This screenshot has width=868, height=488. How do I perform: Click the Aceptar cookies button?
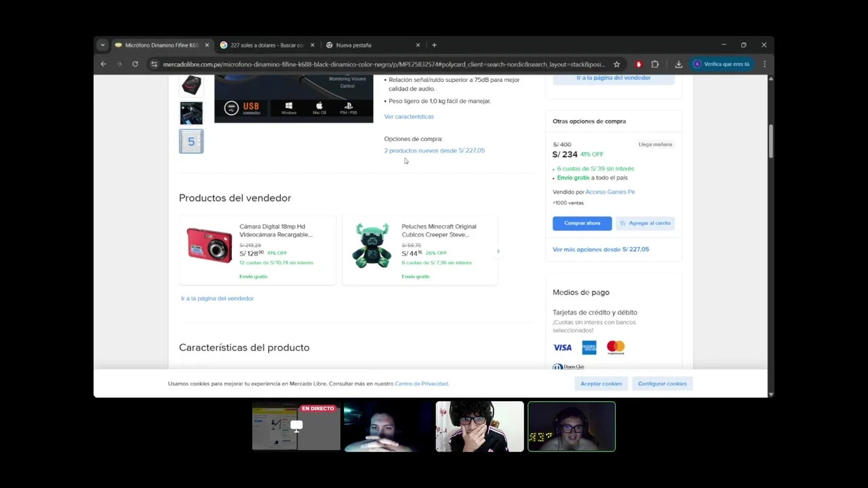(x=601, y=384)
